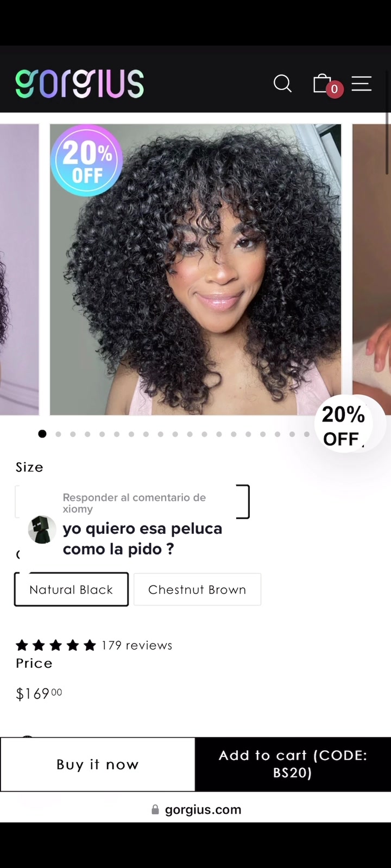Show the previous image on left edge
The image size is (391, 868).
click(x=20, y=270)
